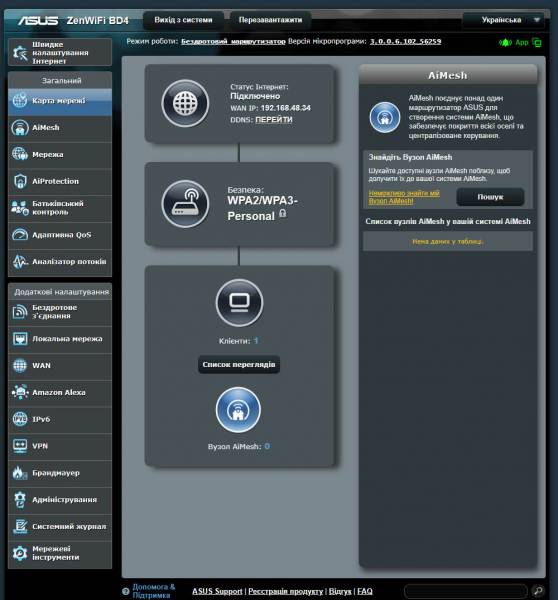Click the Вихід з системи logout button
The width and height of the screenshot is (558, 600).
(x=183, y=20)
